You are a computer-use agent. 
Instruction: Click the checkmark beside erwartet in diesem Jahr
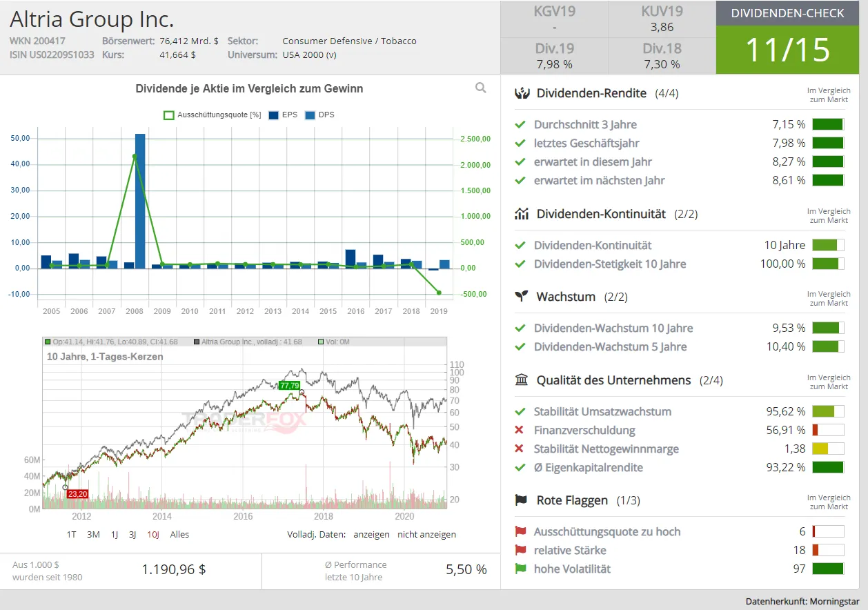coord(520,161)
